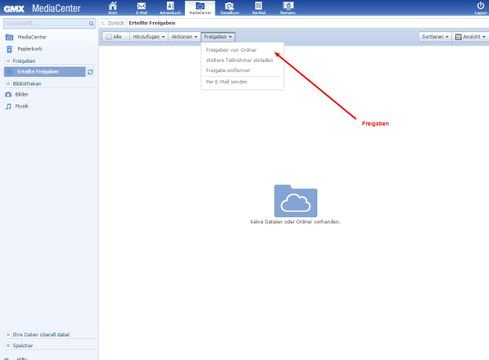489x360 pixels.
Task: Expand the Sortieren dropdown
Action: coord(435,37)
